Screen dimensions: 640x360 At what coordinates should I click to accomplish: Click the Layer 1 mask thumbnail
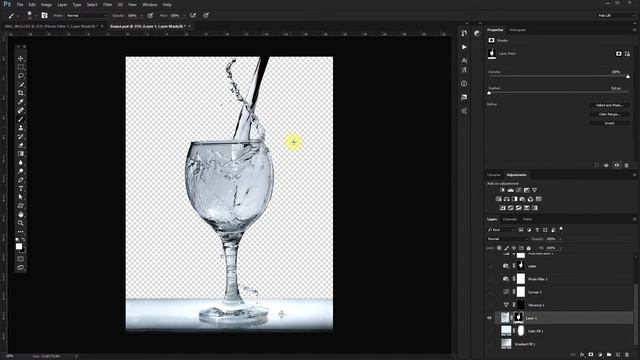coord(519,318)
